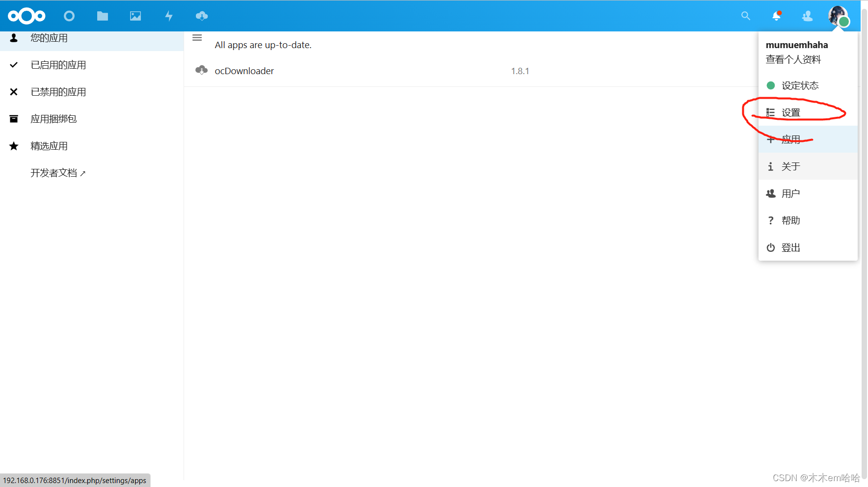Screen dimensions: 868x487
Task: Open the Contacts menu icon
Action: click(x=807, y=16)
